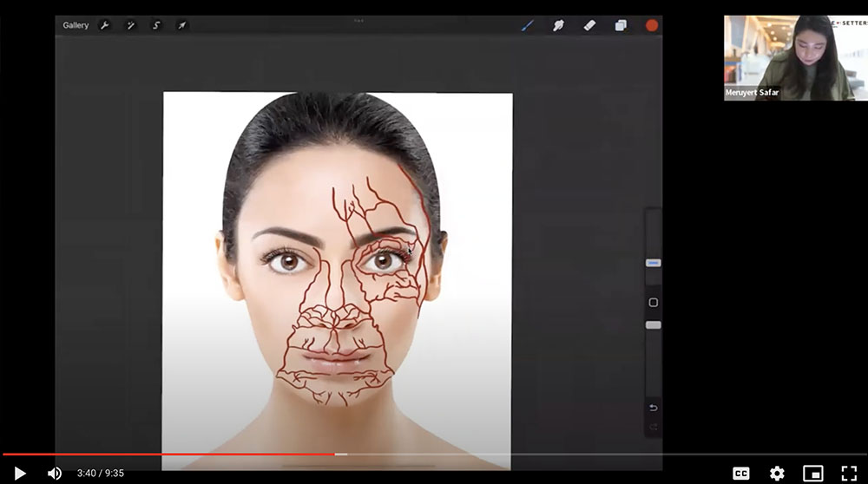The width and height of the screenshot is (868, 484).
Task: Select the Smudge tool
Action: [x=558, y=25]
